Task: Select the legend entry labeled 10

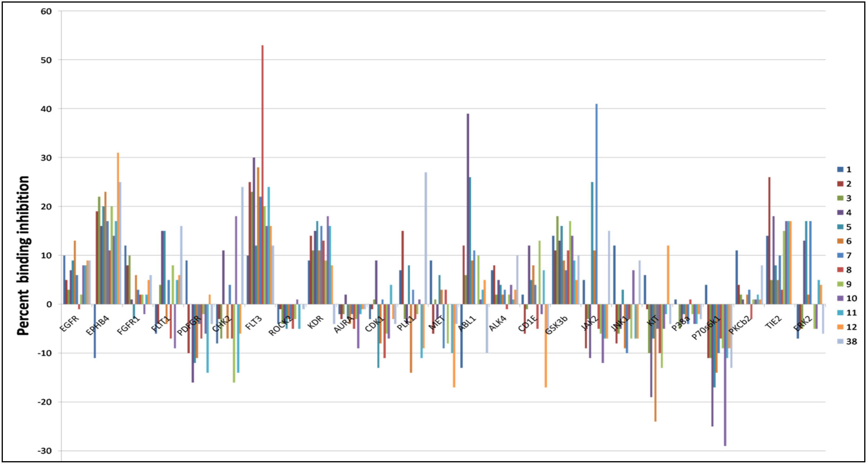Action: 851,298
